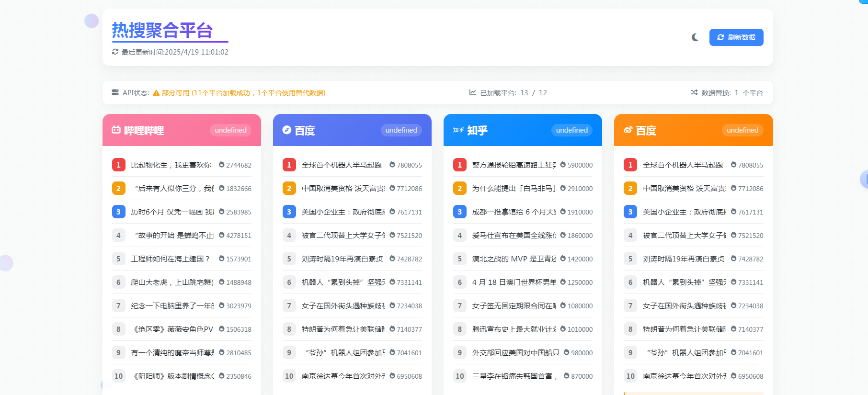The image size is (868, 395).
Task: Click flame icon beside 5900000
Action: pos(563,165)
